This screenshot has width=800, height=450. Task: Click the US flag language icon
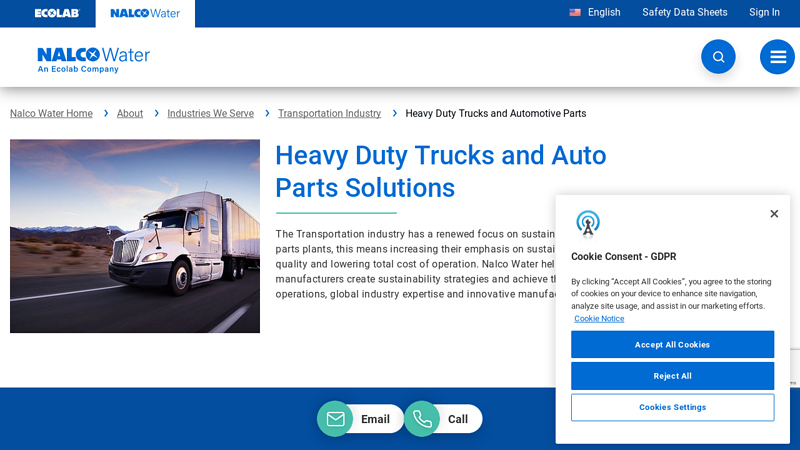tap(575, 12)
